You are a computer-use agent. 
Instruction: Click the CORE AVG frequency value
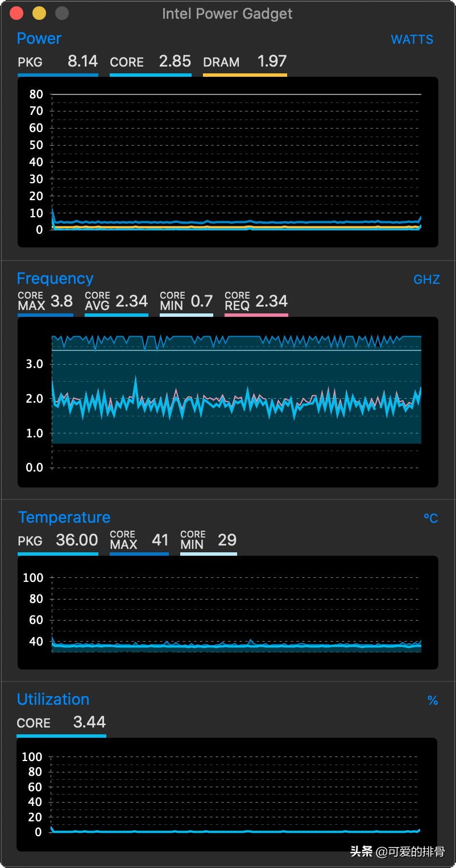131,301
